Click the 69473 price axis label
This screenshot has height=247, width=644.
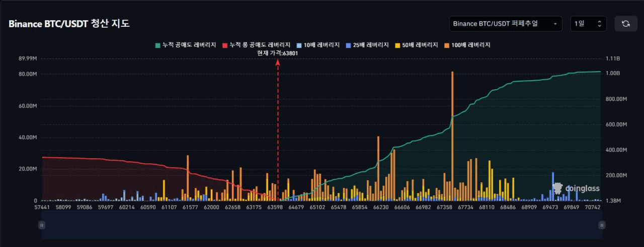[550, 207]
